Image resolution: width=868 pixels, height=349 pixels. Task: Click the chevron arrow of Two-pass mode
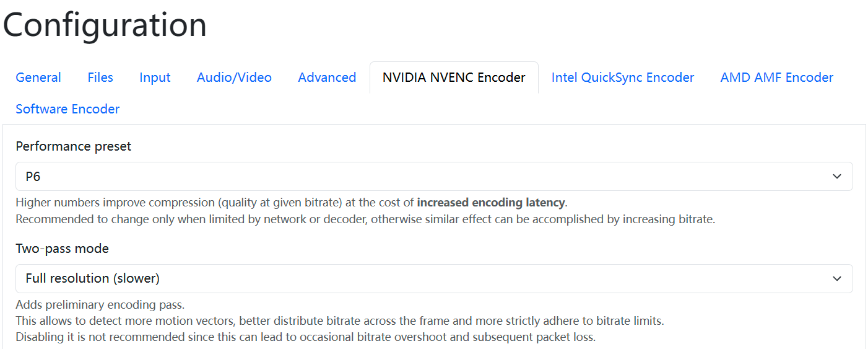tap(837, 279)
